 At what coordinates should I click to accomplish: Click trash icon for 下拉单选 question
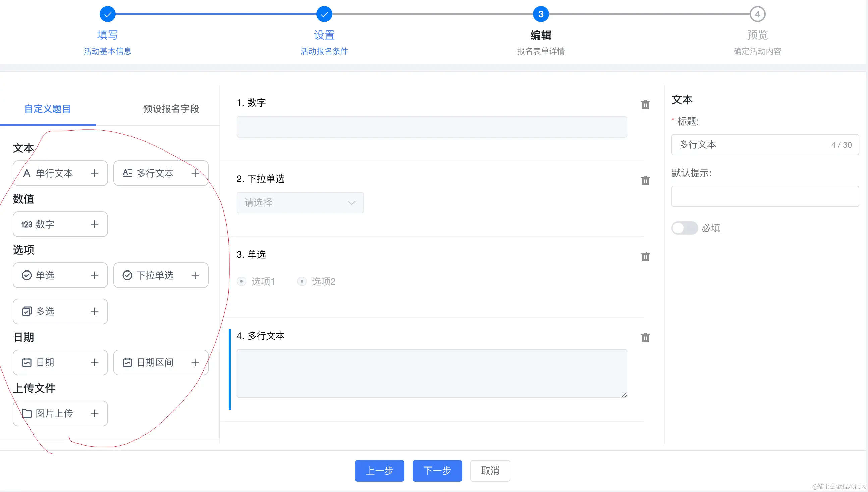tap(645, 181)
